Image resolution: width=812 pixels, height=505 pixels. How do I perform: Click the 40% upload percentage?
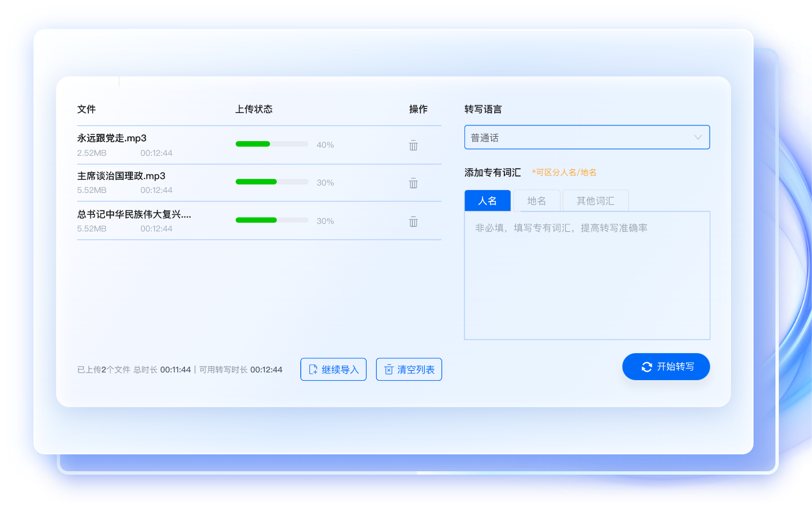pyautogui.click(x=325, y=145)
